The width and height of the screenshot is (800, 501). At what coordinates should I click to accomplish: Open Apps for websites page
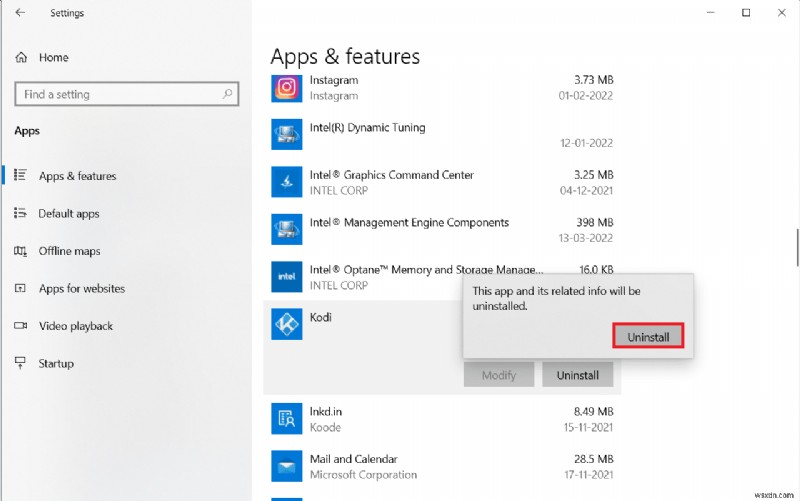coord(81,288)
